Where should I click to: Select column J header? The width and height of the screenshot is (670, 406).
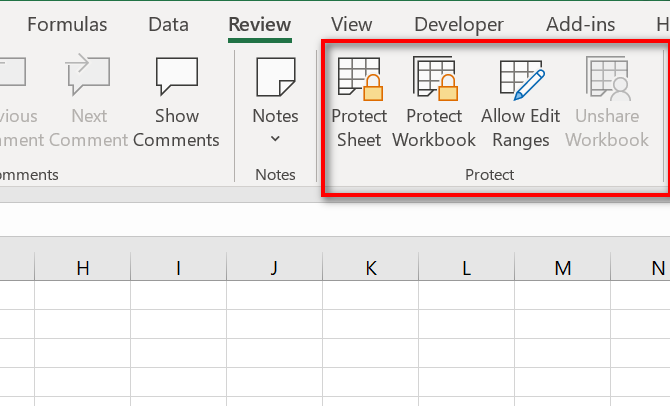pos(274,268)
